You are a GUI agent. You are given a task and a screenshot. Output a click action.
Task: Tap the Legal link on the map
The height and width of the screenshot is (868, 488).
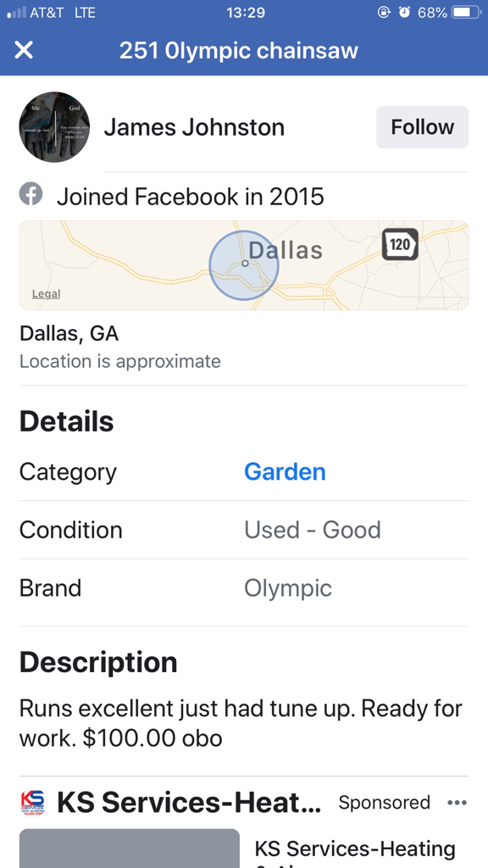tap(46, 294)
